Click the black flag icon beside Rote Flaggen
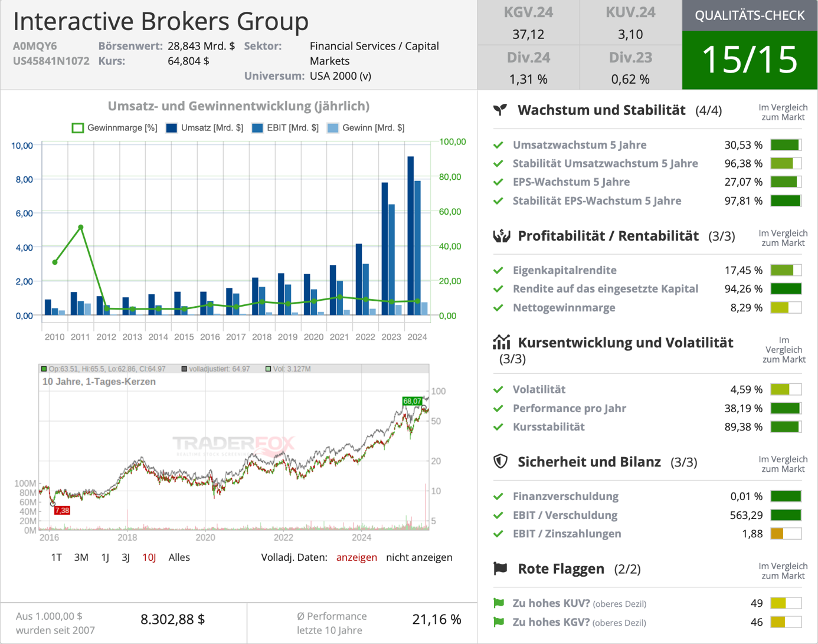The height and width of the screenshot is (644, 818). (500, 569)
